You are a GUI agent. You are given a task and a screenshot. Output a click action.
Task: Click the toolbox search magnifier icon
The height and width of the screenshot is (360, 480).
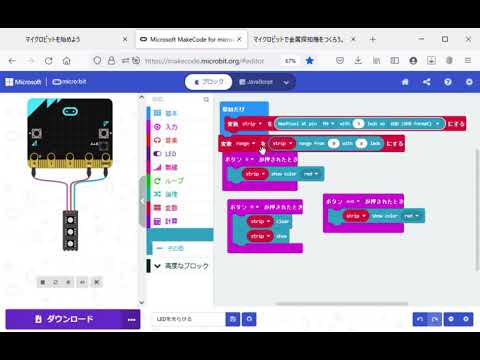(206, 99)
